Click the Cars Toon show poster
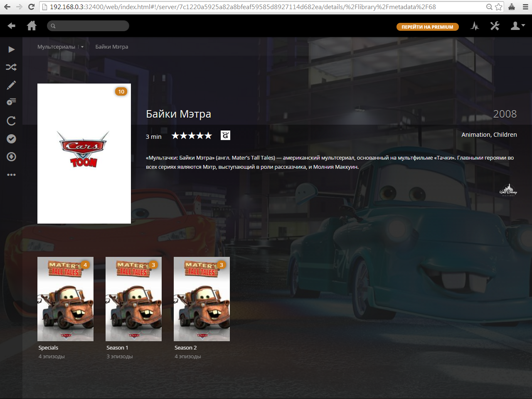Image resolution: width=532 pixels, height=399 pixels. [x=84, y=153]
